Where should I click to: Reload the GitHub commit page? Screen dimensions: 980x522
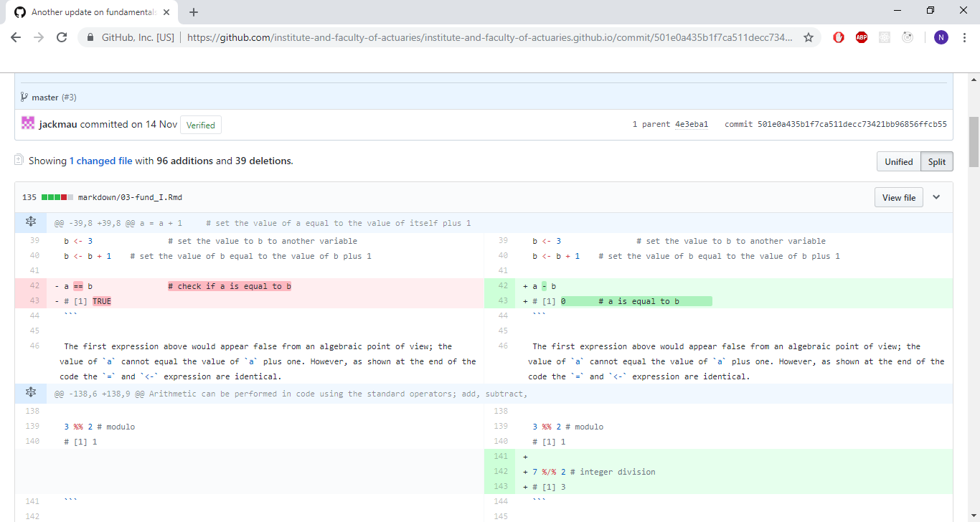pos(62,37)
